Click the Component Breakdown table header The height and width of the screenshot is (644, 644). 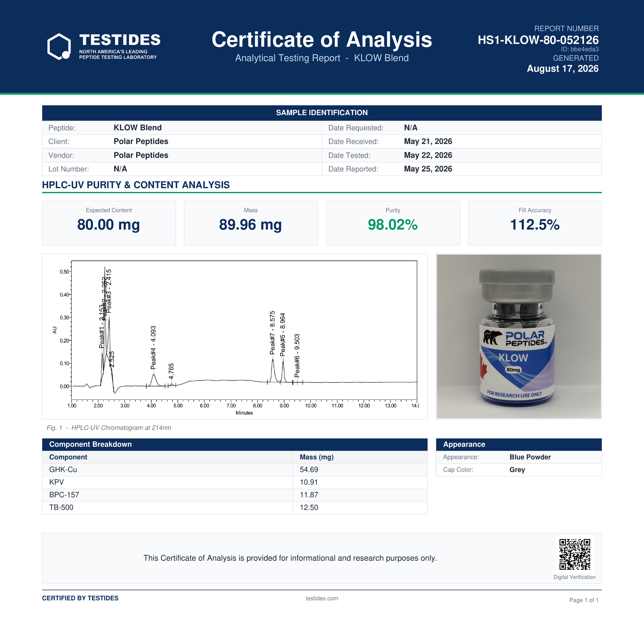235,444
